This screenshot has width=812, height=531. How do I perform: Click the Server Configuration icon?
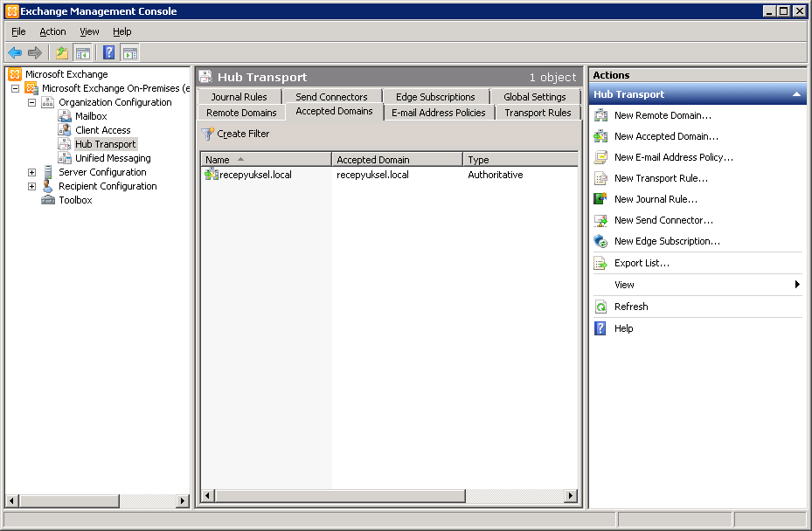(48, 172)
